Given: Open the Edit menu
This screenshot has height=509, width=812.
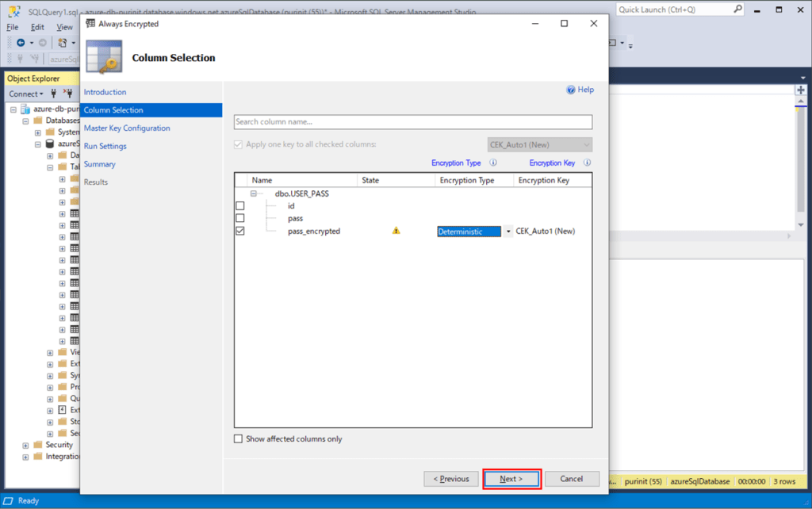Looking at the screenshot, I should pos(37,27).
